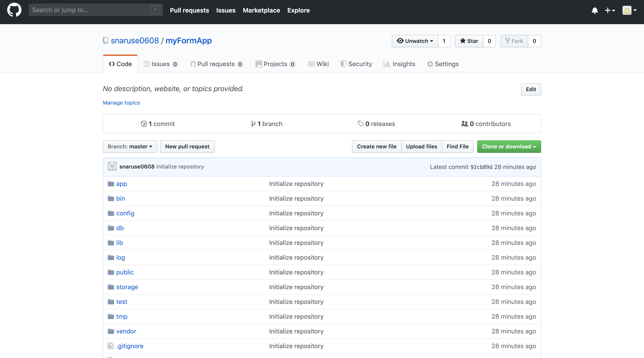Open the Unwatch notification dropdown
This screenshot has width=644, height=358.
point(415,41)
